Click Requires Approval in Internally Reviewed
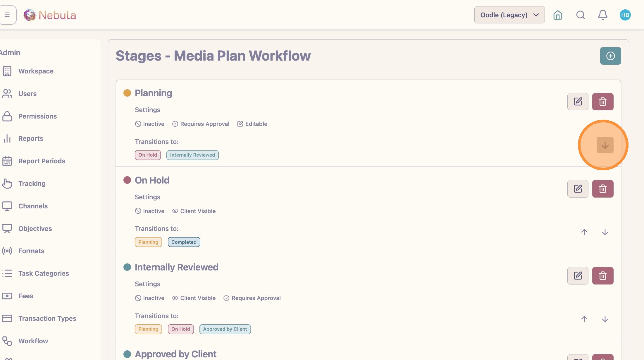This screenshot has height=360, width=644. [x=252, y=298]
